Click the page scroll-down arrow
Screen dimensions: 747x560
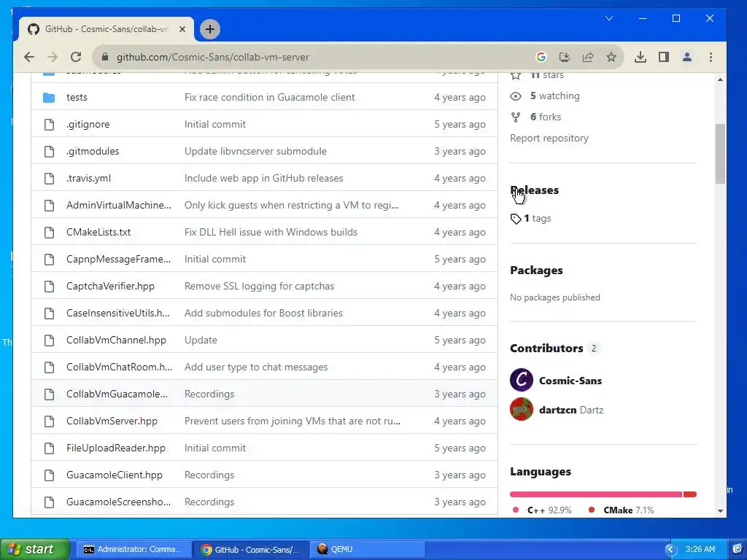[x=720, y=511]
